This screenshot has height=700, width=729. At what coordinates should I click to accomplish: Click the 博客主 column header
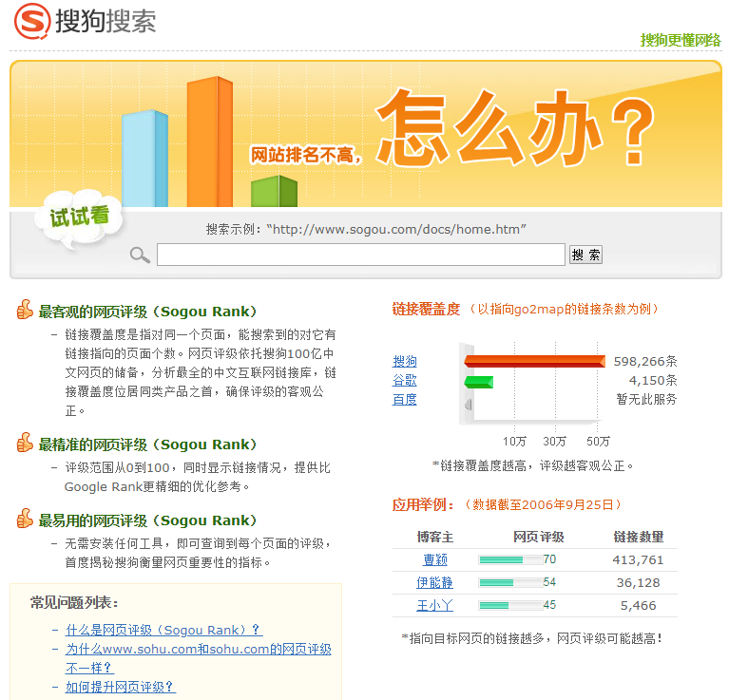pos(435,537)
